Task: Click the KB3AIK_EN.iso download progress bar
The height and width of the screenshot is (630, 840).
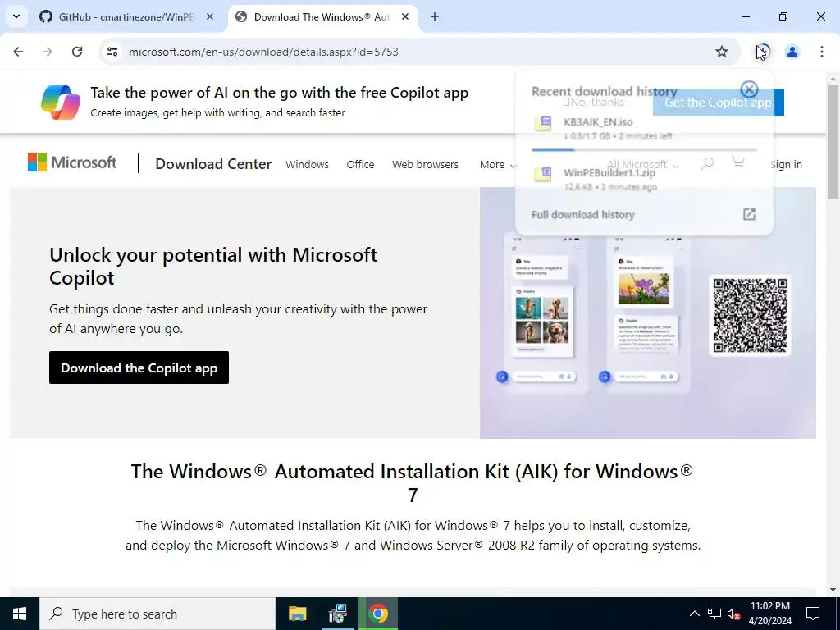Action: (x=644, y=150)
